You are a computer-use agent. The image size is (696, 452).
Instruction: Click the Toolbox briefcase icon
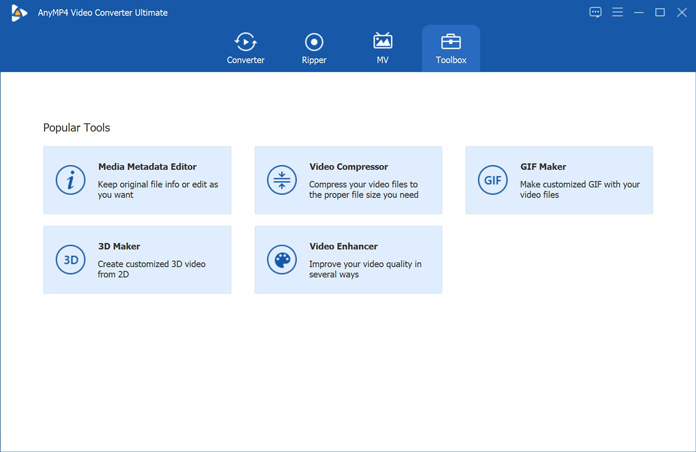pyautogui.click(x=451, y=42)
